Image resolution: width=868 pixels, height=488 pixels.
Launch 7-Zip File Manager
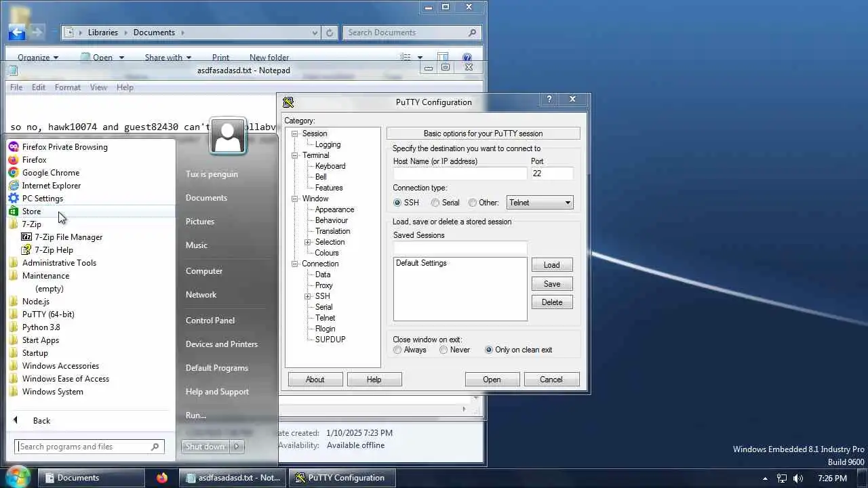point(68,237)
